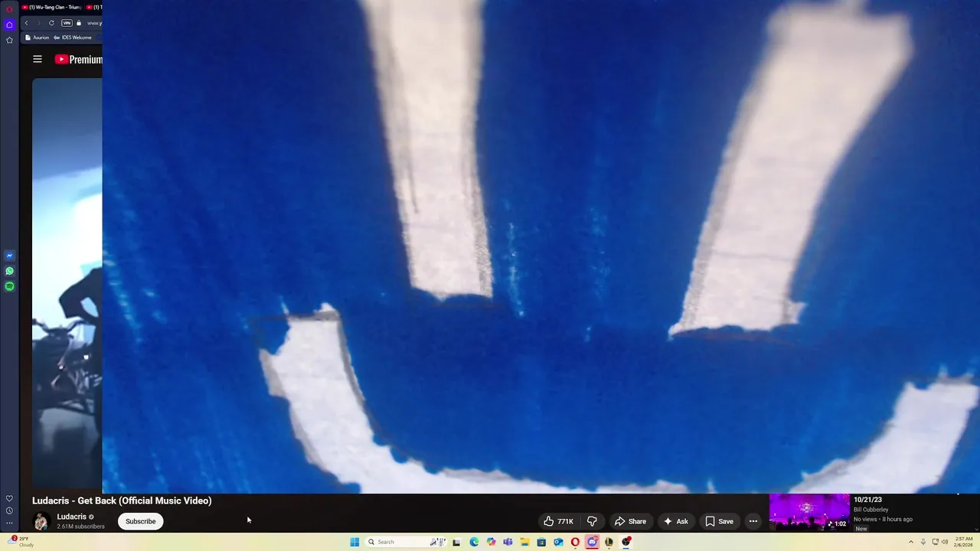Viewport: 980px width, 551px height.
Task: Click the Ask button
Action: [x=675, y=521]
